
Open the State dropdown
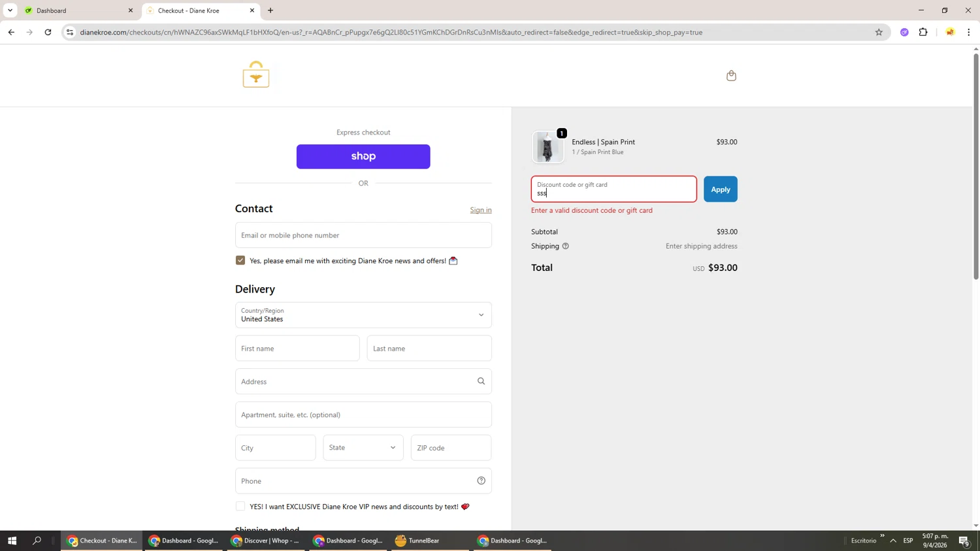363,448
